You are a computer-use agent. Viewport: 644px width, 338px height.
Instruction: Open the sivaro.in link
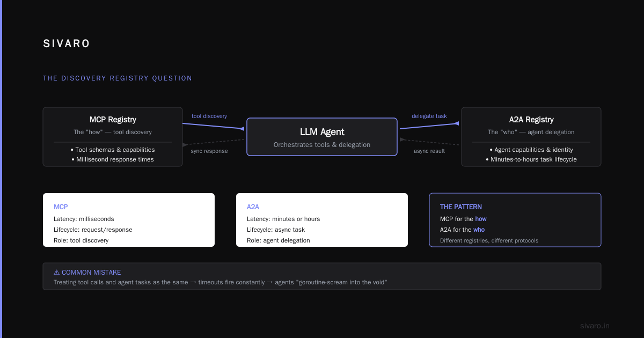pos(595,326)
